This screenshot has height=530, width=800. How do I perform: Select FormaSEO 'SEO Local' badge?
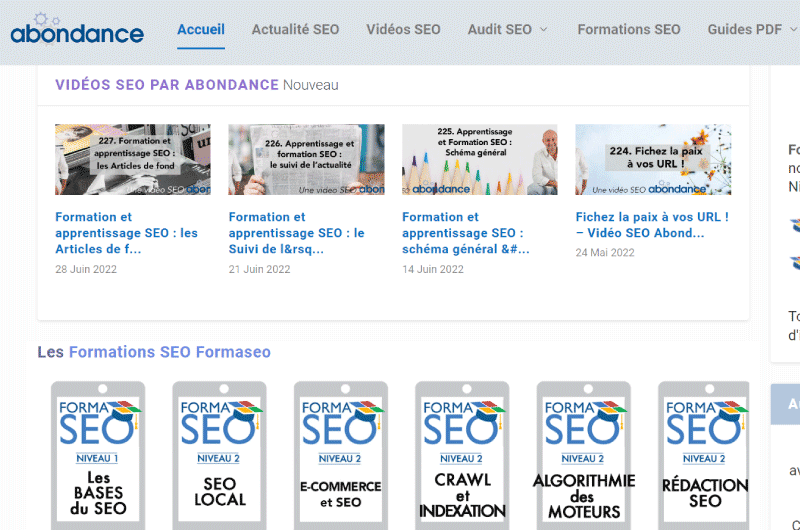coord(219,456)
